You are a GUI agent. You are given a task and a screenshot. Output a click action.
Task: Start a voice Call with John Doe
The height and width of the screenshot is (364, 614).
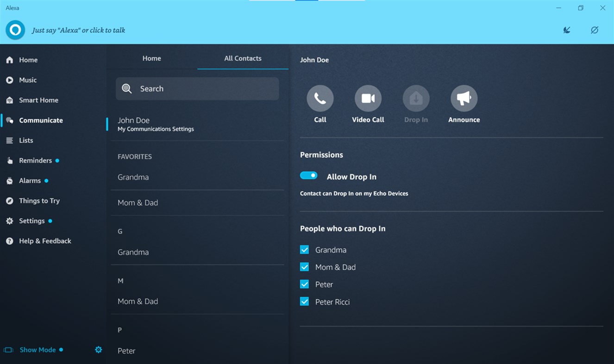pos(320,98)
